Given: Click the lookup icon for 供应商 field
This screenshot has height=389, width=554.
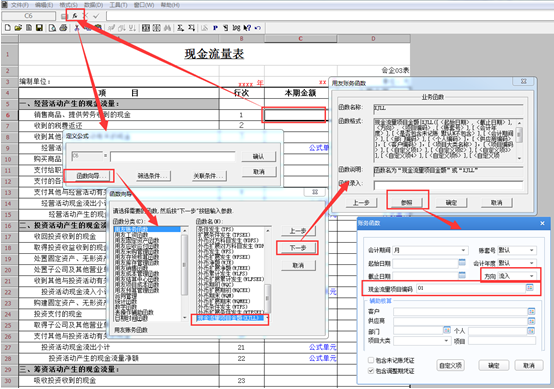Looking at the screenshot, I should click(531, 321).
